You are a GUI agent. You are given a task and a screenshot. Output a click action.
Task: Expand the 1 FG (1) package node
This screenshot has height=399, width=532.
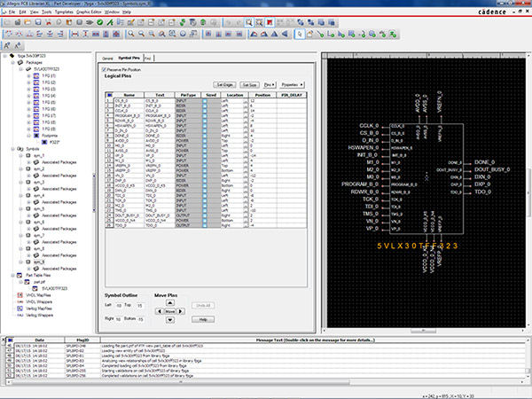(x=29, y=76)
